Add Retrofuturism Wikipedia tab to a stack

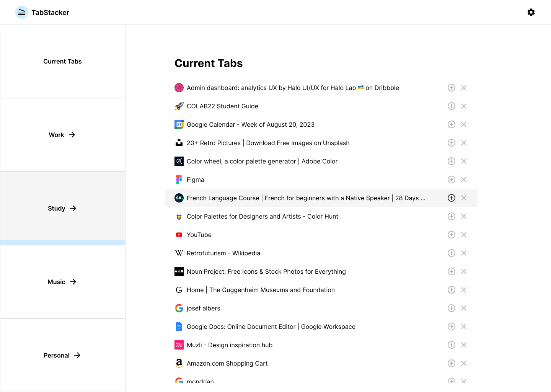pos(452,253)
